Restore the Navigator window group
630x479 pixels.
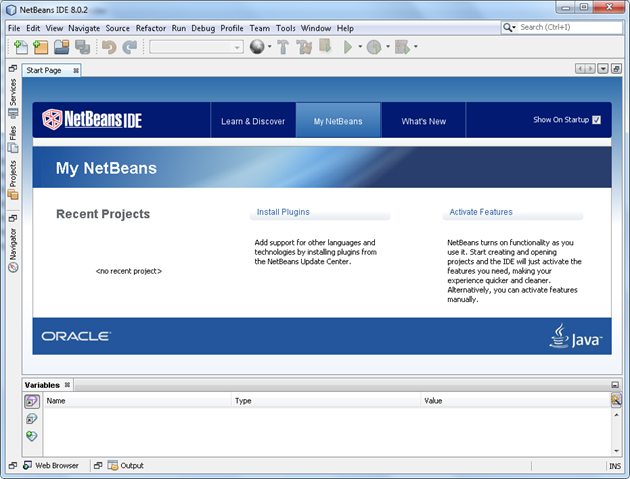(13, 218)
